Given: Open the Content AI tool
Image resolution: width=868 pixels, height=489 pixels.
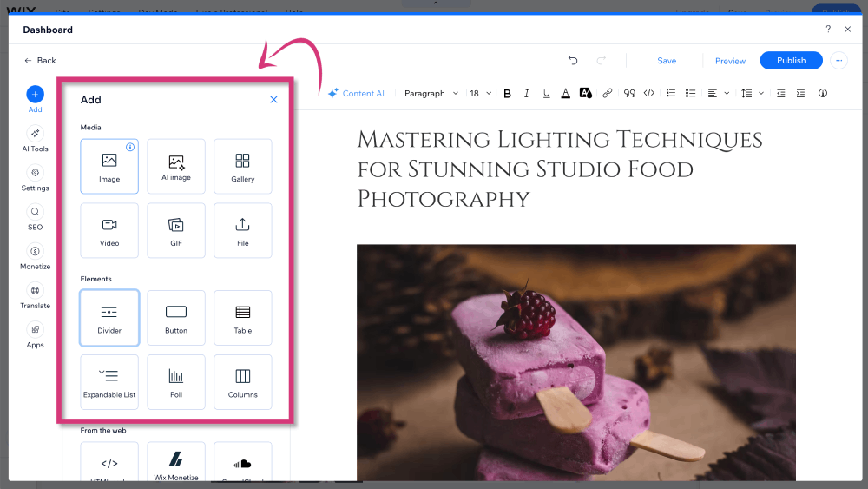Looking at the screenshot, I should (x=356, y=94).
